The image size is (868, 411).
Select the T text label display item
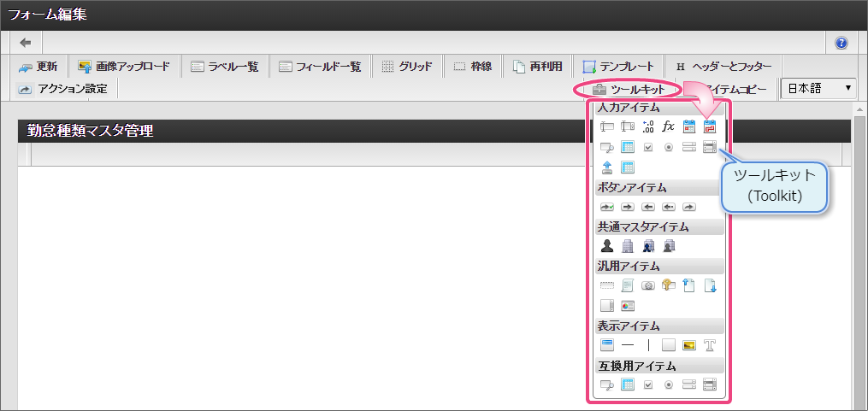(x=710, y=346)
